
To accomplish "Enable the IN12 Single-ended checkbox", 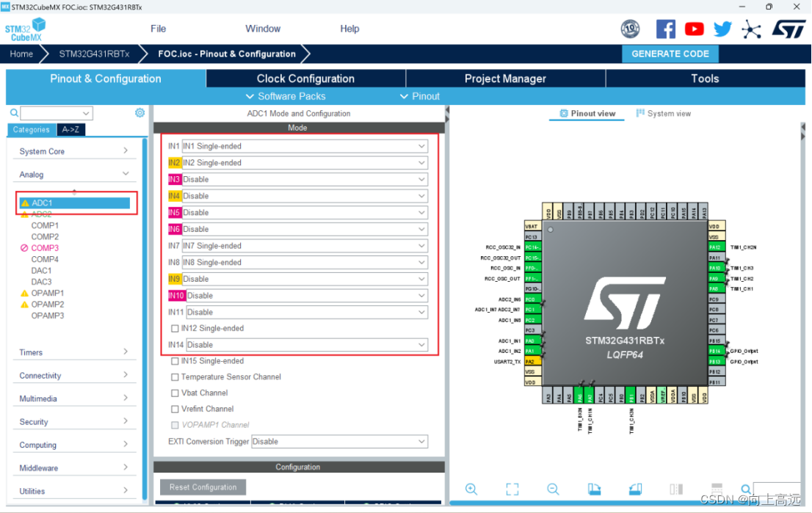I will (175, 328).
